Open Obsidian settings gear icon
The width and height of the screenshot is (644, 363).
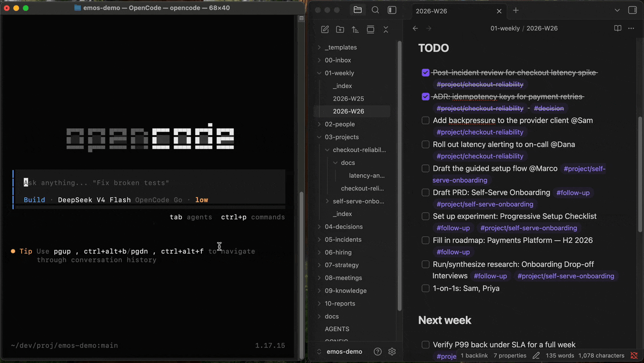[392, 351]
